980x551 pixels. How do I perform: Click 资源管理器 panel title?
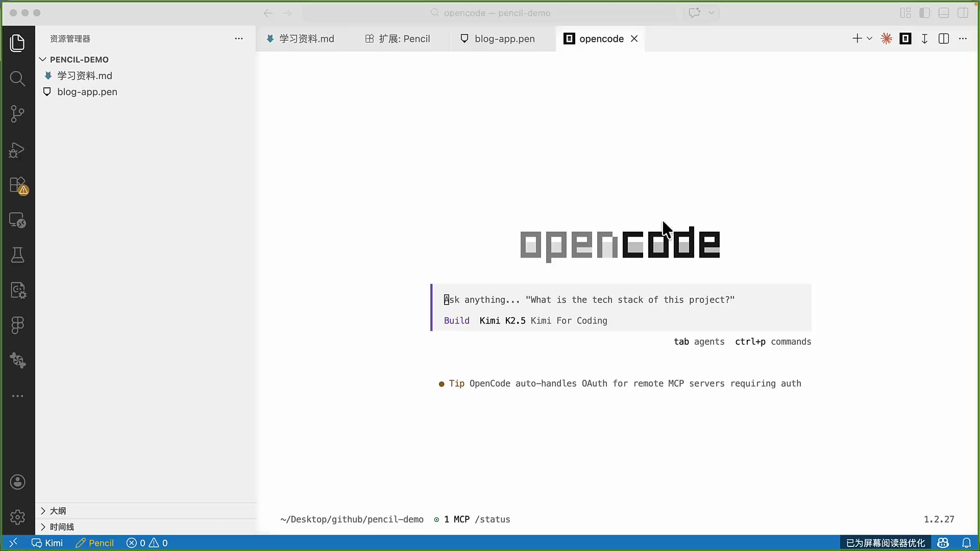(x=70, y=39)
